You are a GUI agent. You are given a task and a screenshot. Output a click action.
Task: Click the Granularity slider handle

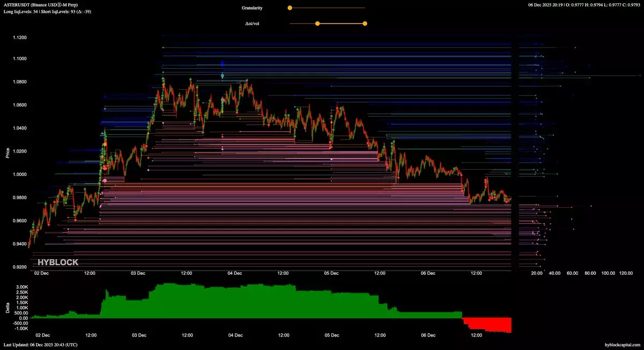click(x=290, y=8)
